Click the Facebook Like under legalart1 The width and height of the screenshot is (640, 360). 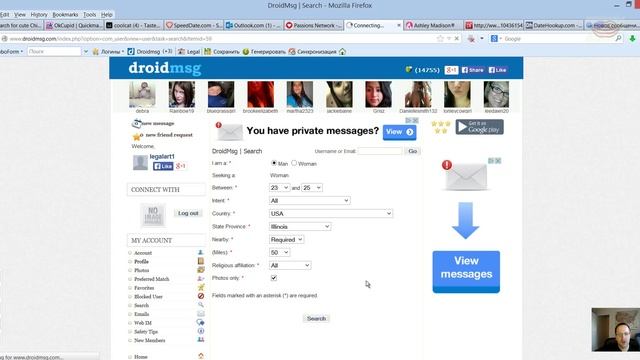pyautogui.click(x=163, y=166)
